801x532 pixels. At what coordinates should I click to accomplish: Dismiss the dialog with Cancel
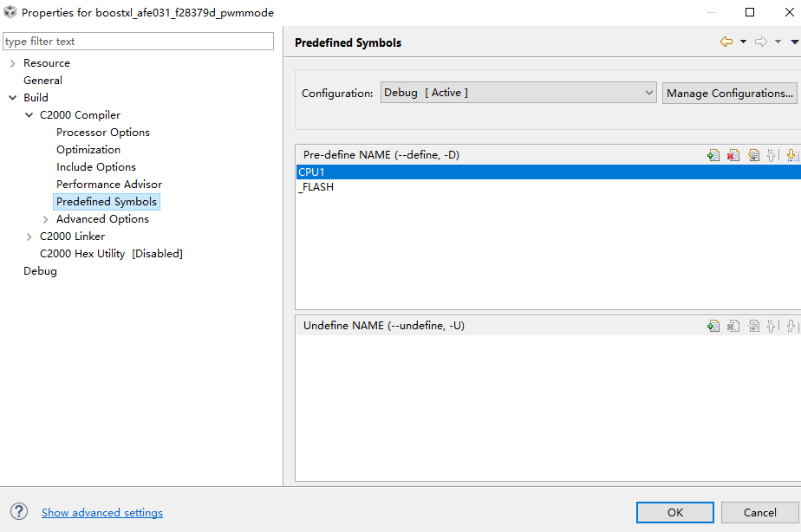click(x=759, y=512)
